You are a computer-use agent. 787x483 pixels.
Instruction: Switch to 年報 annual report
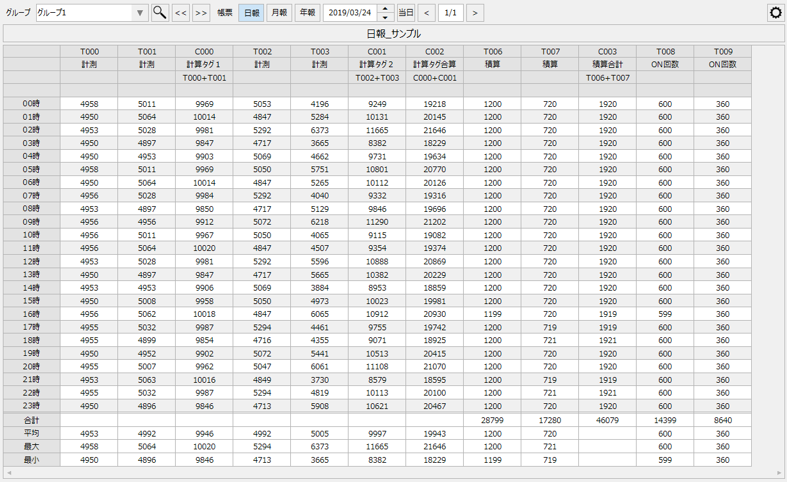click(x=306, y=13)
